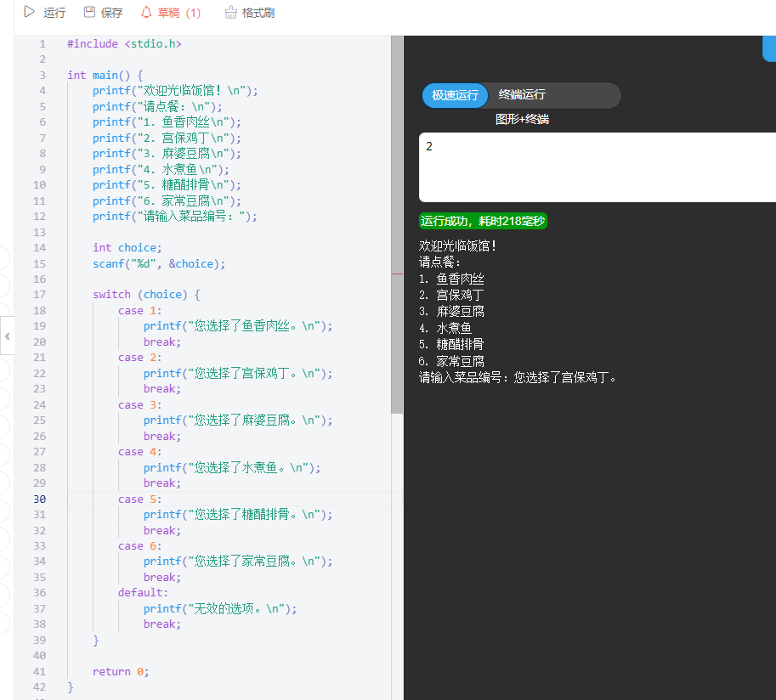Screen dimensions: 776x700
Task: Click output line 5. 糖醋排骨
Action: click(451, 344)
